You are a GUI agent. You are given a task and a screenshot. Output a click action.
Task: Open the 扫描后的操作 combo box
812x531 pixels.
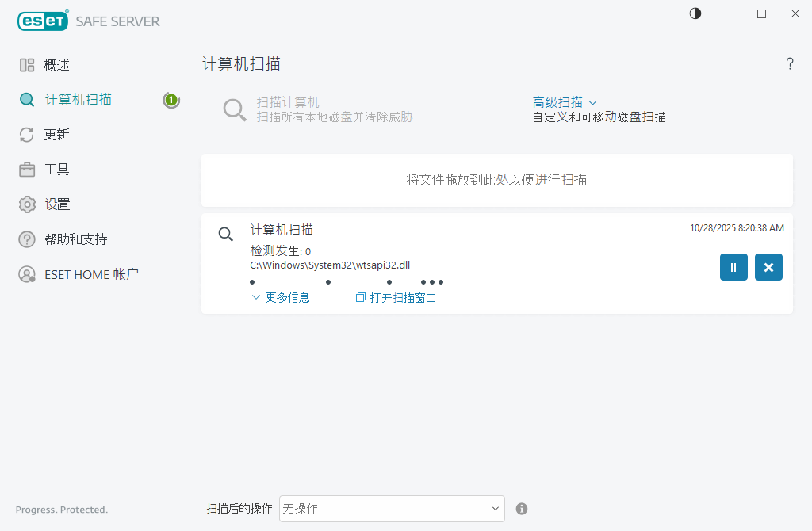click(x=392, y=509)
